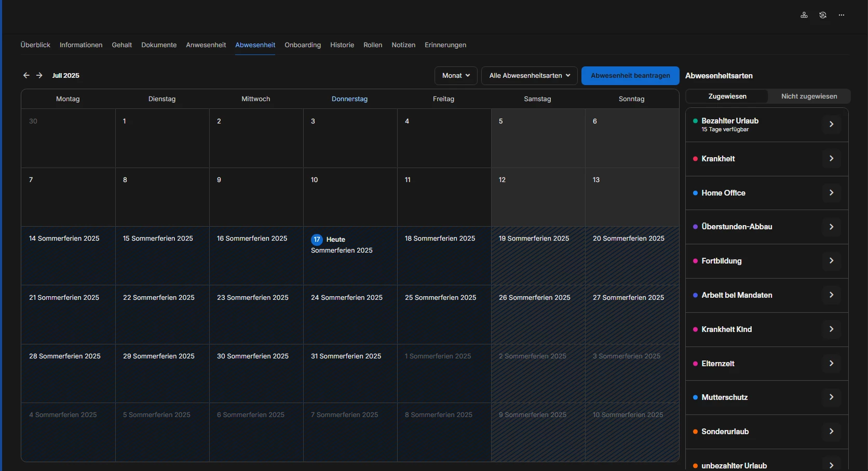Select today's calendar cell, July 17
This screenshot has width=868, height=471.
350,256
